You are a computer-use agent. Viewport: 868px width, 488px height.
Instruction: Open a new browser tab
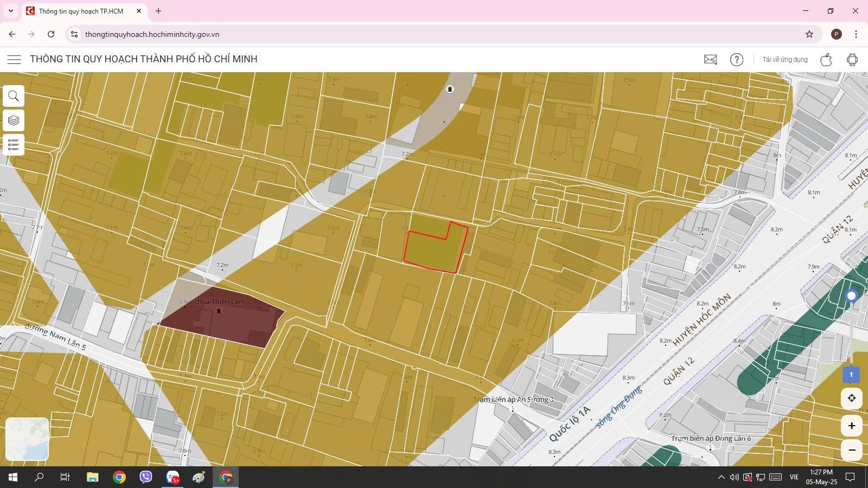tap(158, 11)
